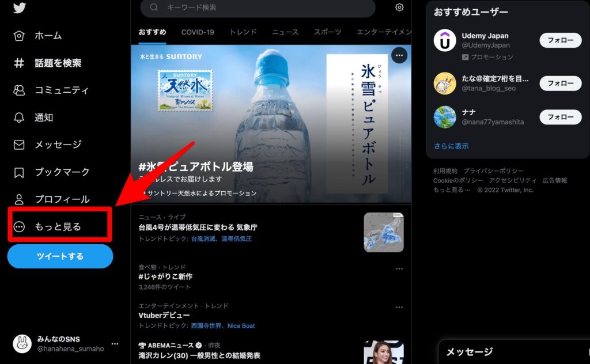This screenshot has height=364, width=590.
Task: Click the Udemy Japan avatar
Action: [x=445, y=40]
